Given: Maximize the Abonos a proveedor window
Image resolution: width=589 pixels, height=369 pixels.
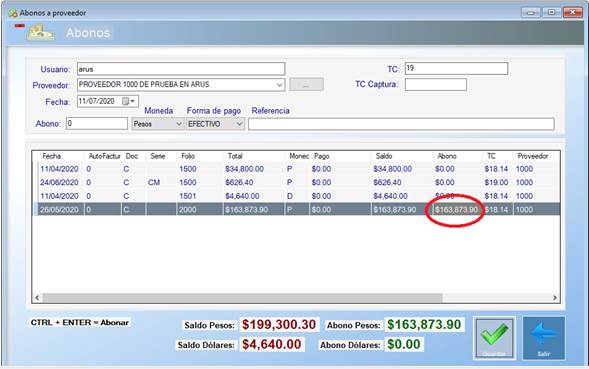Looking at the screenshot, I should 551,12.
